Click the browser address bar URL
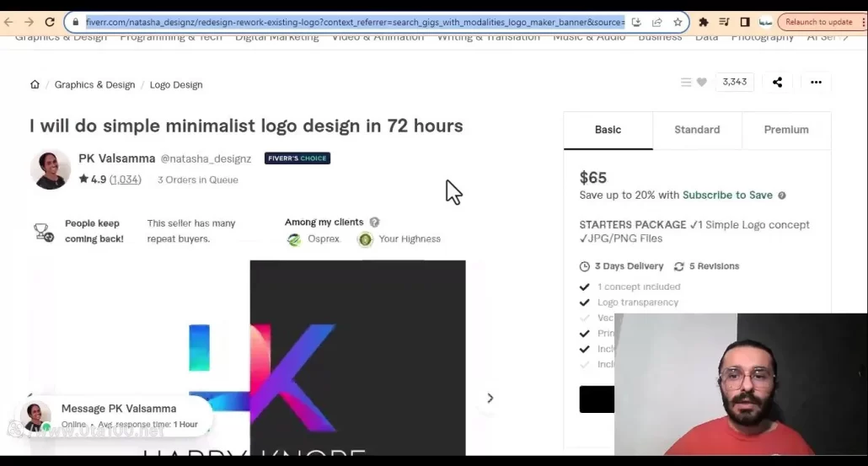 tap(354, 22)
